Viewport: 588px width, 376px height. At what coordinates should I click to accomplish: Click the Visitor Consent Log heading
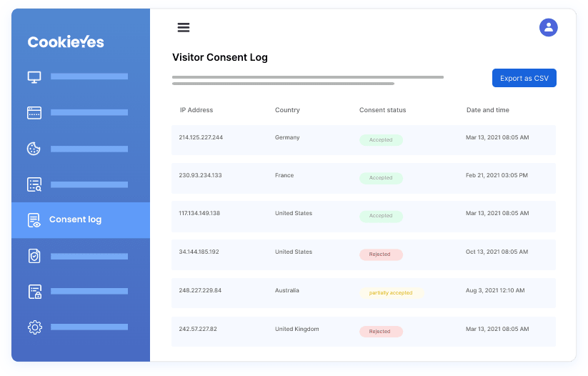220,57
